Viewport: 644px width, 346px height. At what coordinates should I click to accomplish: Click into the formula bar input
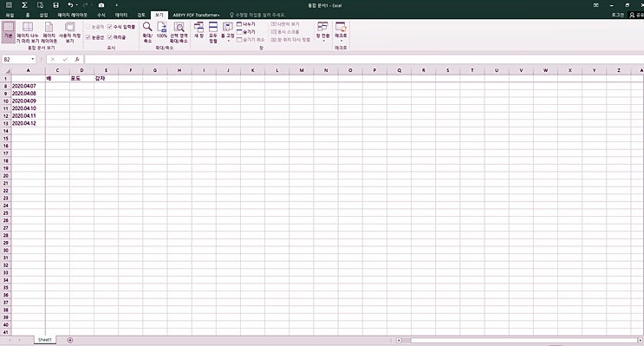point(363,59)
